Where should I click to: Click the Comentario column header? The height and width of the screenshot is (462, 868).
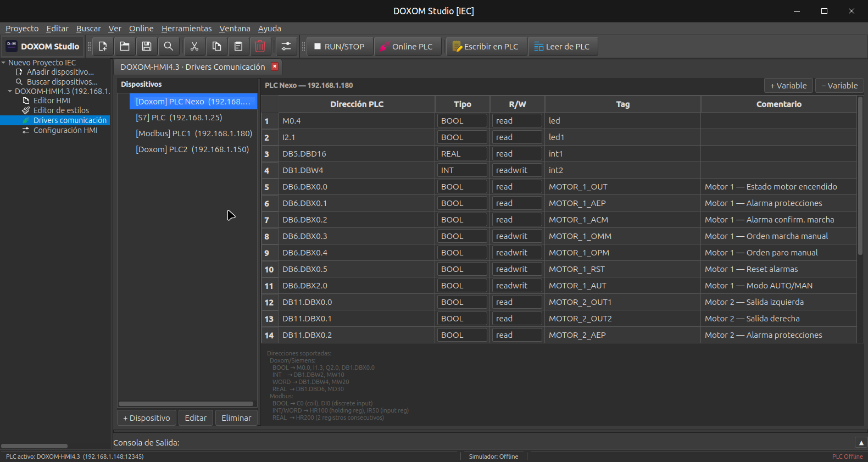778,104
